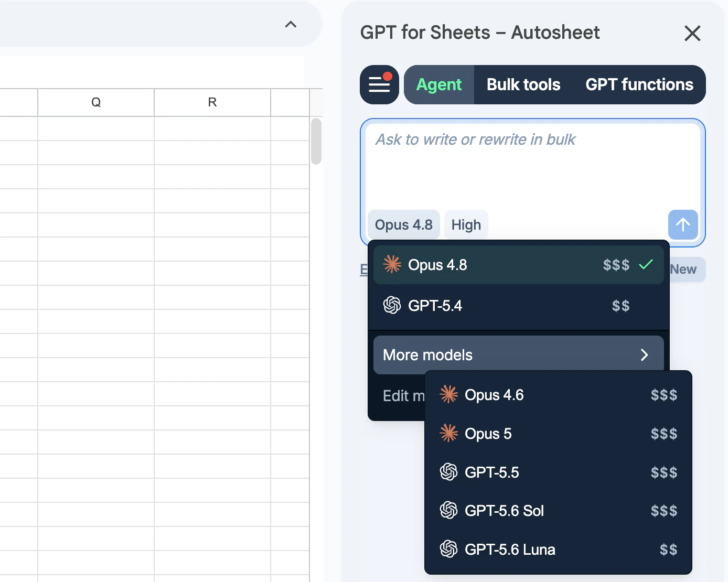Open the High effort level dropdown
The width and height of the screenshot is (728, 582).
[466, 225]
